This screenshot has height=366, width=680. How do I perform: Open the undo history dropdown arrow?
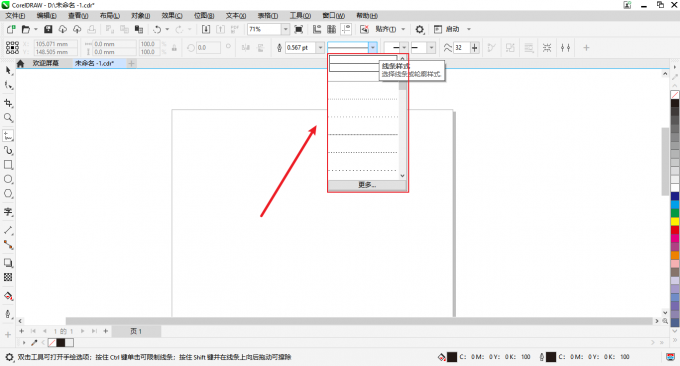[x=167, y=29]
